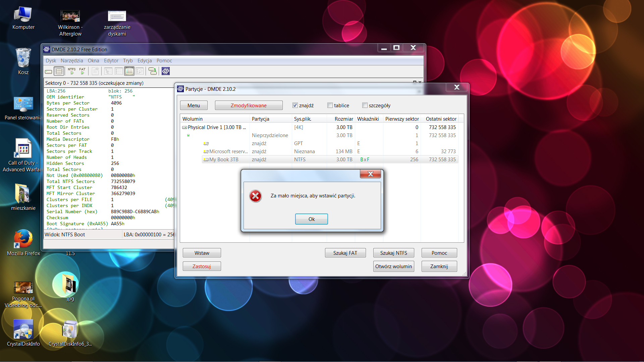Click the Serial Number hex value
Viewport: 644px width, 362px height.
click(x=135, y=212)
